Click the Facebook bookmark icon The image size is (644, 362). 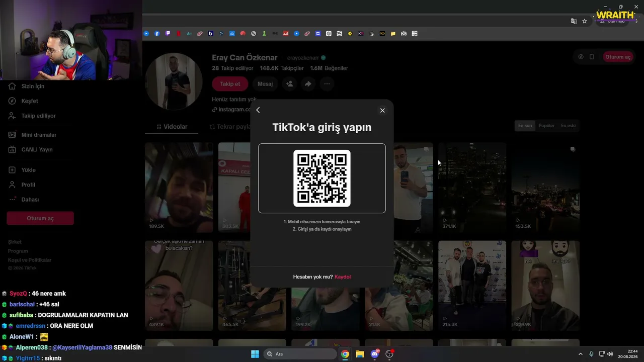(x=157, y=34)
